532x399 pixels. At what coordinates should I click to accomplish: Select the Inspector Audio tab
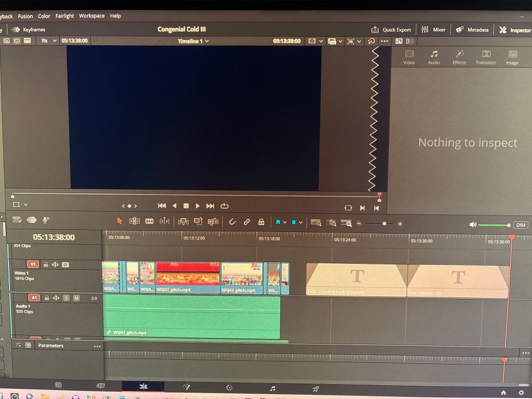click(x=434, y=57)
